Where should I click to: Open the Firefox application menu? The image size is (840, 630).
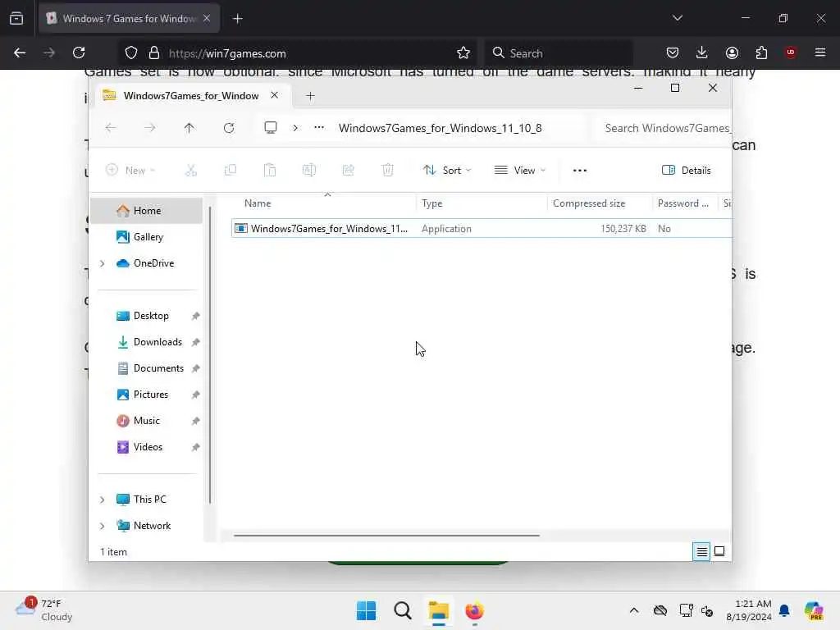coord(820,52)
